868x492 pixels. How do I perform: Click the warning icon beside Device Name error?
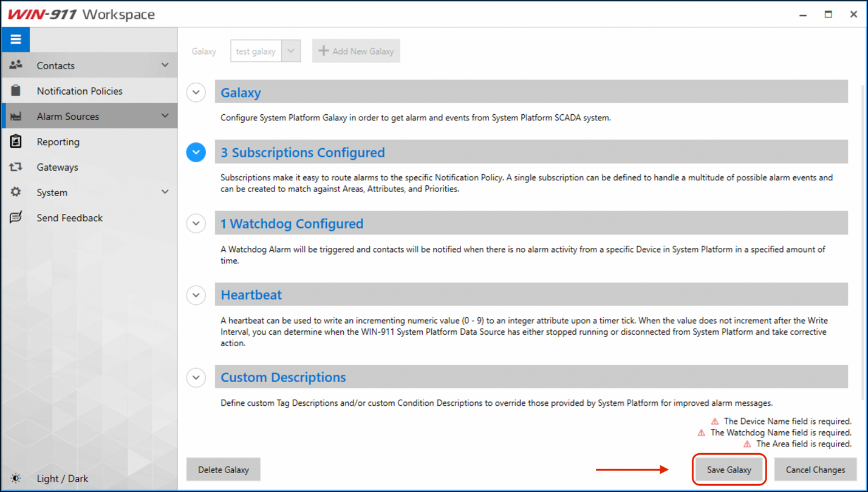click(715, 421)
